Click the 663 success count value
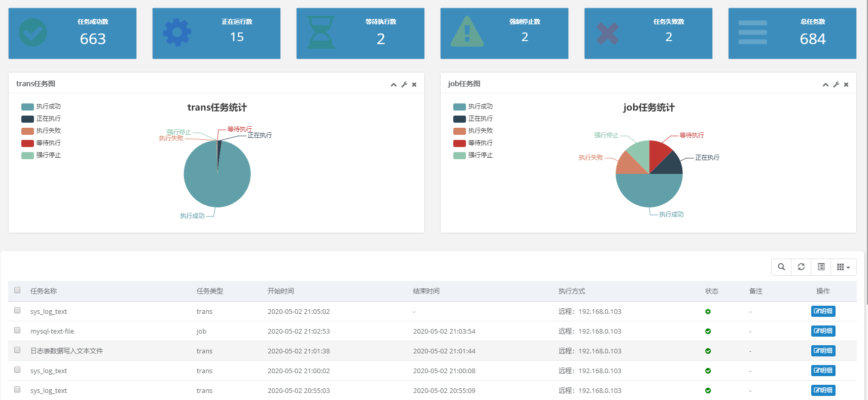The image size is (868, 400). point(93,39)
